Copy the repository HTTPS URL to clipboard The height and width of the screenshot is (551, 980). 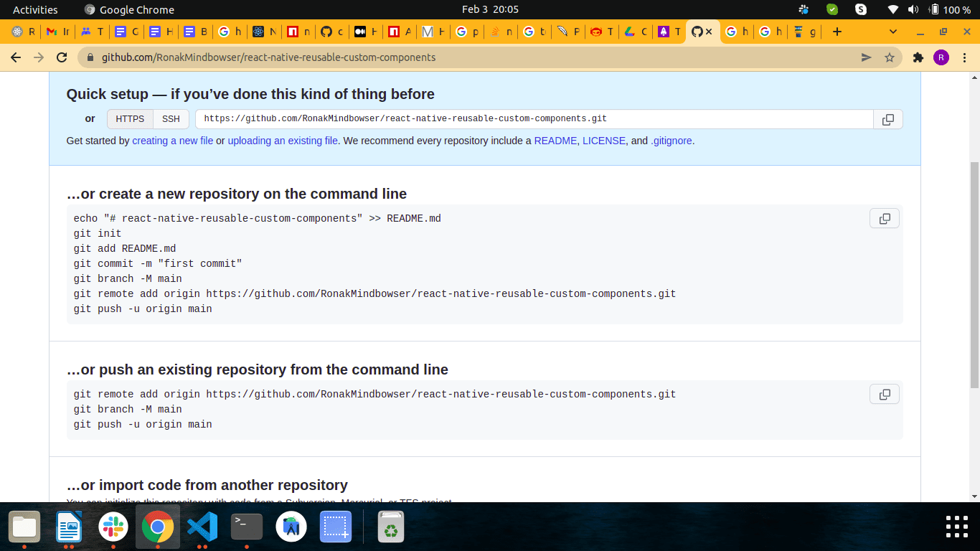[887, 119]
